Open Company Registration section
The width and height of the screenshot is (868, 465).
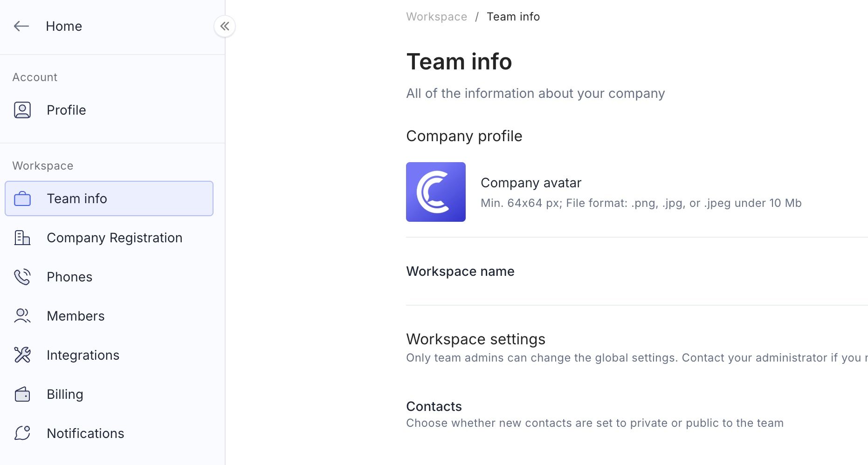pos(114,238)
